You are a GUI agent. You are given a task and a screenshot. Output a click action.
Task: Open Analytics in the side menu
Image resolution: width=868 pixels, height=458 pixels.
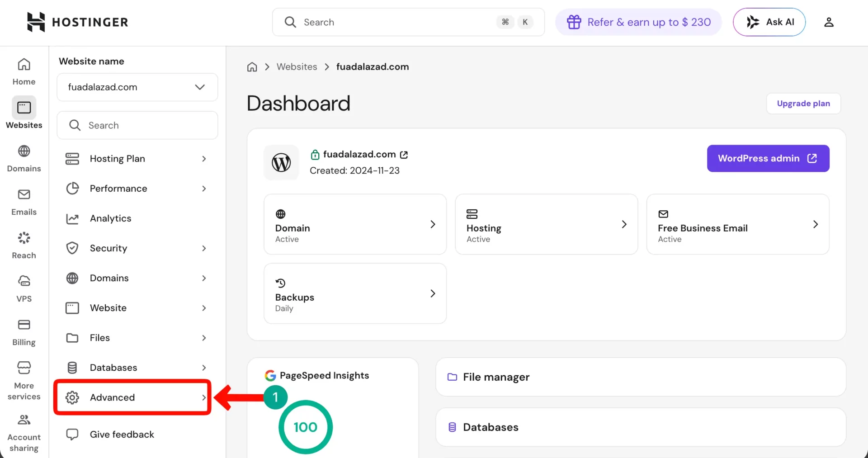tap(110, 218)
